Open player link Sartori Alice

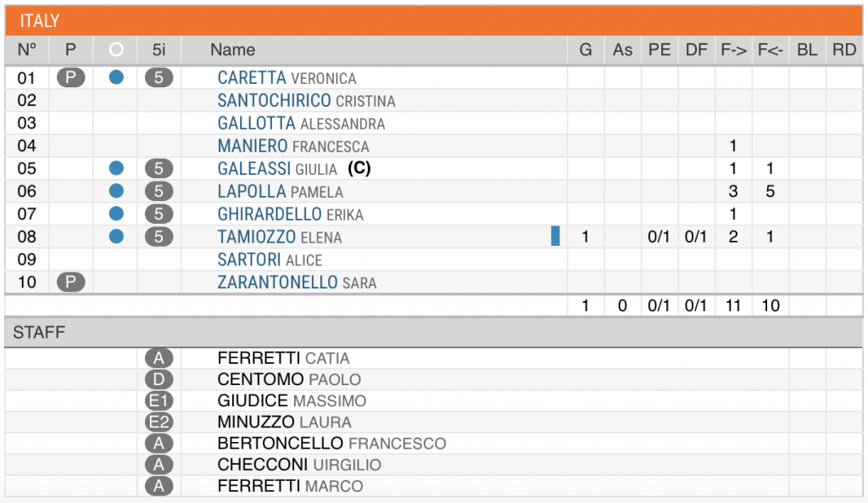(270, 260)
